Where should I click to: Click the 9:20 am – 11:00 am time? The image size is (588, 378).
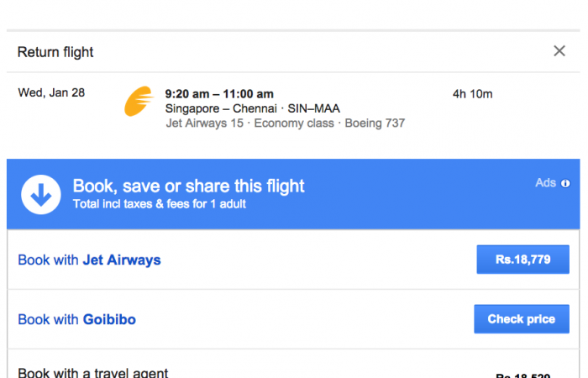[x=219, y=94]
